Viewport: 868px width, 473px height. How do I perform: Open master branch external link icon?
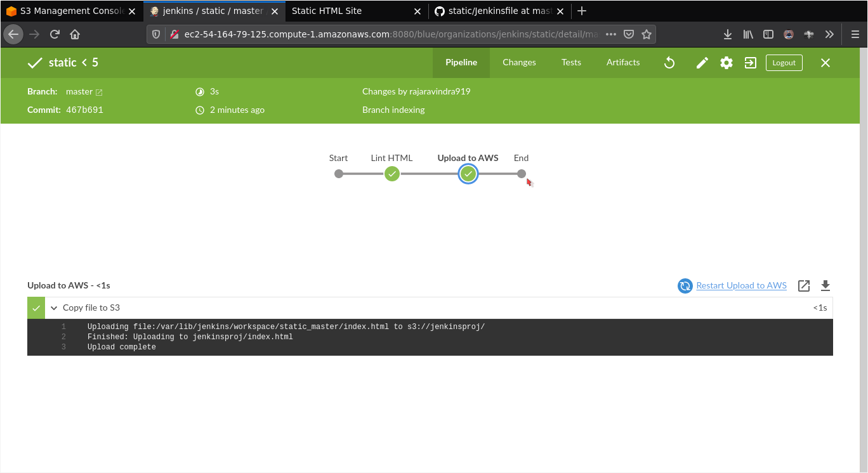[x=99, y=93]
